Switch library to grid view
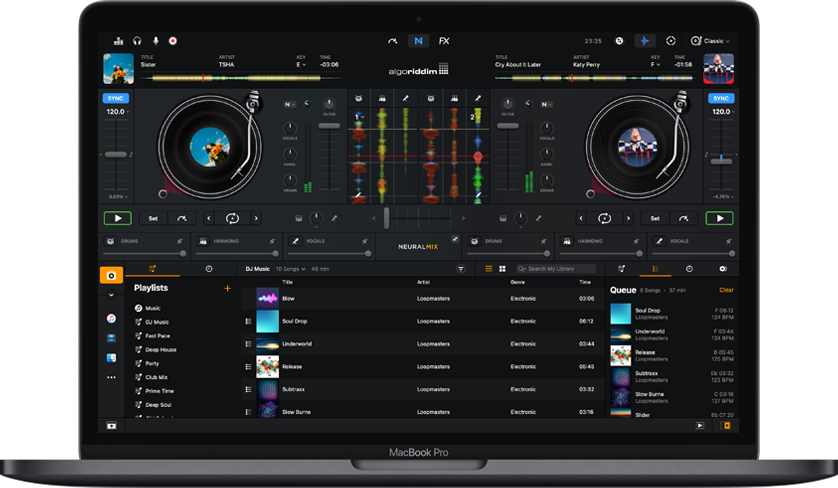 pyautogui.click(x=502, y=269)
